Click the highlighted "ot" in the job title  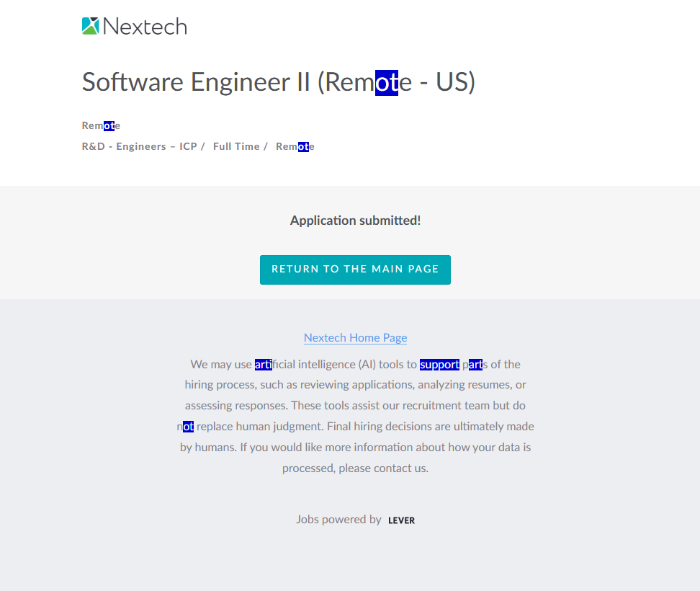click(387, 82)
